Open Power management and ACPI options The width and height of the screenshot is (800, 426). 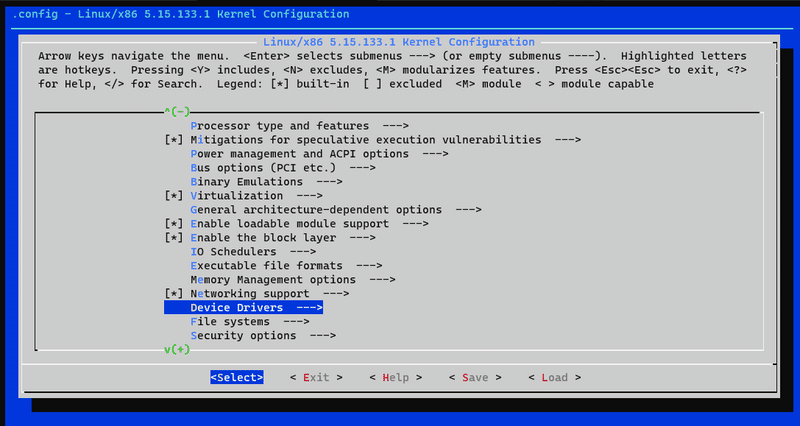[x=319, y=154]
